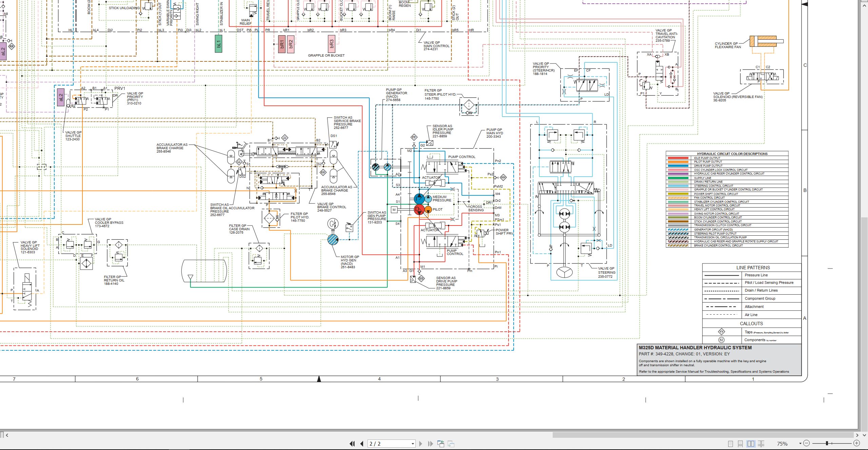Click the Air Line pattern label
The image size is (868, 450).
click(x=751, y=315)
